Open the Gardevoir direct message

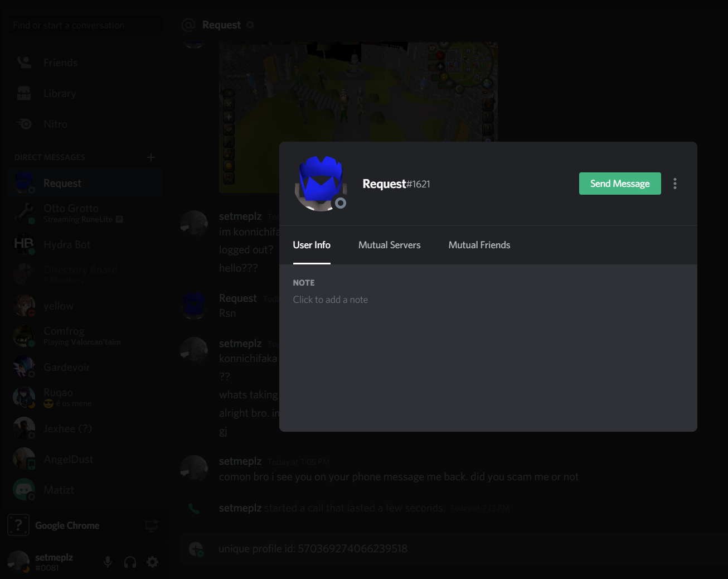(85, 367)
